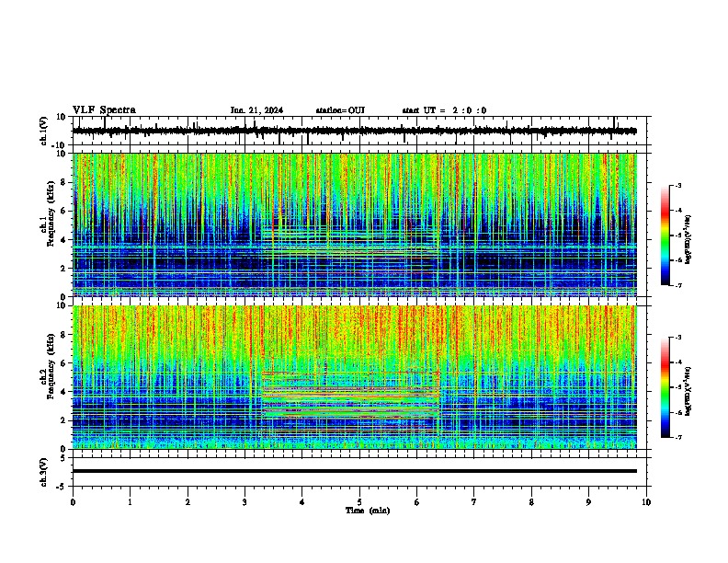
Task: Click the ch.1 voltage waveform trace
Action: click(x=354, y=131)
